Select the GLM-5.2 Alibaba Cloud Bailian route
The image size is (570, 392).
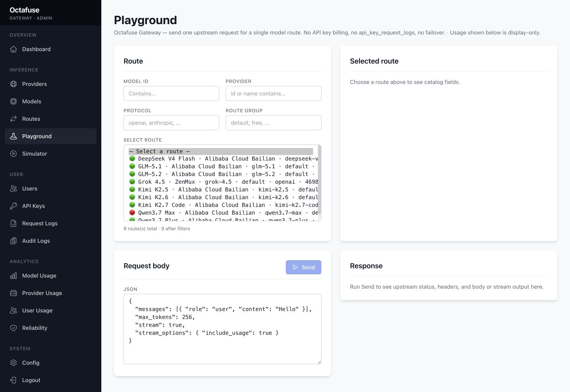click(x=223, y=174)
